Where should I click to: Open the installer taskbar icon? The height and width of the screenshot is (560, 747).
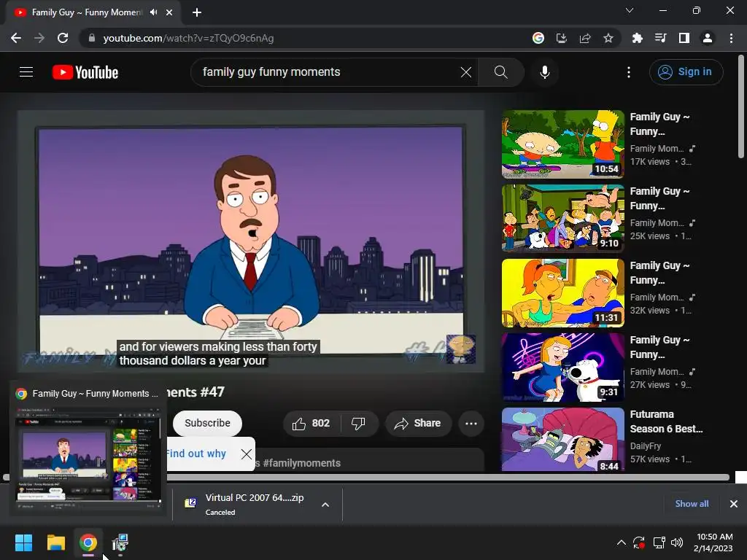point(120,542)
